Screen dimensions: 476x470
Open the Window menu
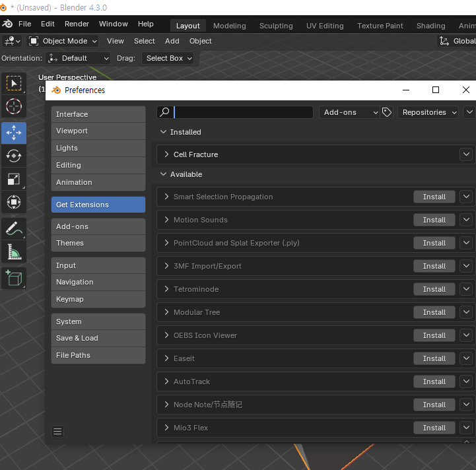coord(114,24)
